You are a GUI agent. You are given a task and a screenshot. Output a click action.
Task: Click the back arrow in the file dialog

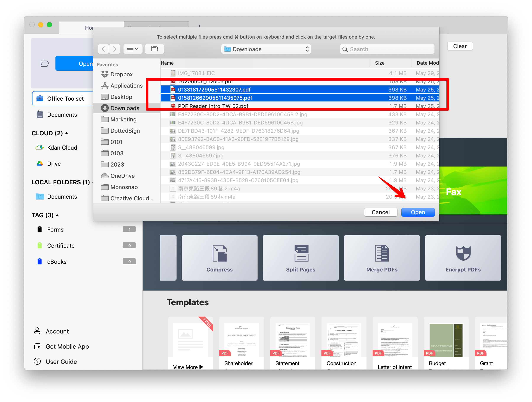[x=103, y=49]
